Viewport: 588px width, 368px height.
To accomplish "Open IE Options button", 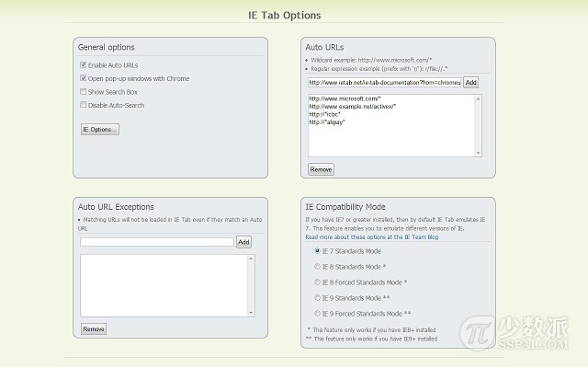I will [99, 130].
